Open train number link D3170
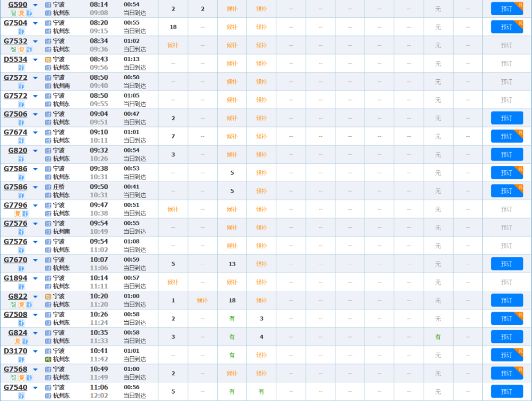Screen dimensions: 532x401 [15, 351]
